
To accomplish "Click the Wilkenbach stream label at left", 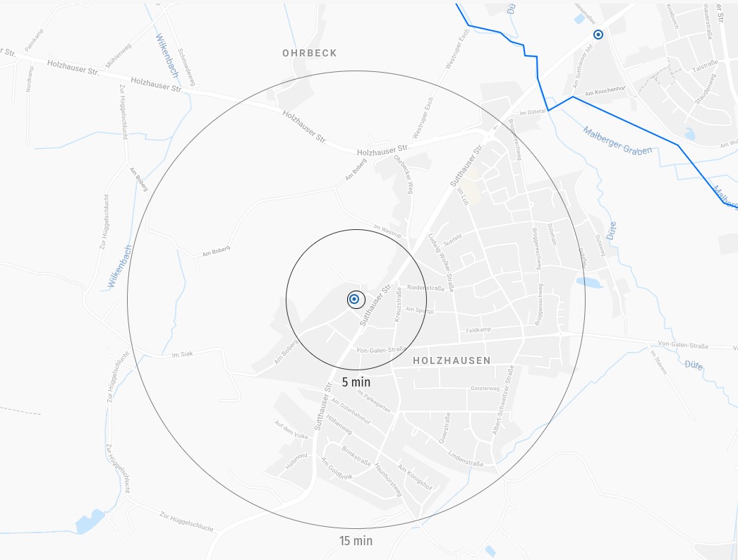I will [x=119, y=267].
